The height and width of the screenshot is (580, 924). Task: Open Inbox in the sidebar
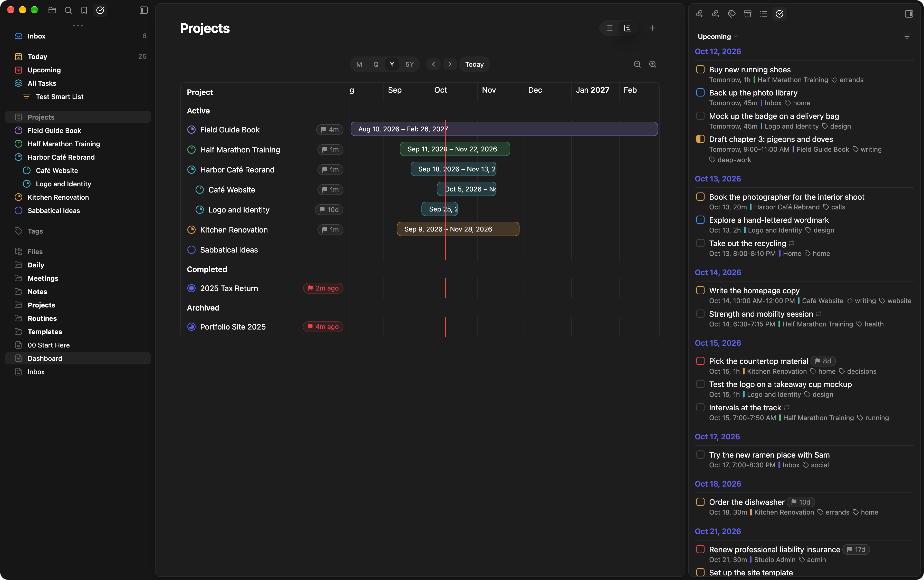pos(78,36)
